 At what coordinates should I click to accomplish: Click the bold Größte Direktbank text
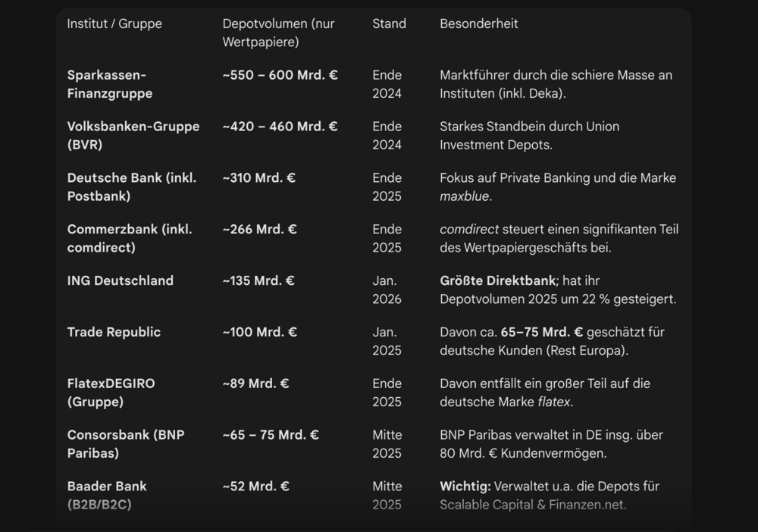click(x=497, y=280)
